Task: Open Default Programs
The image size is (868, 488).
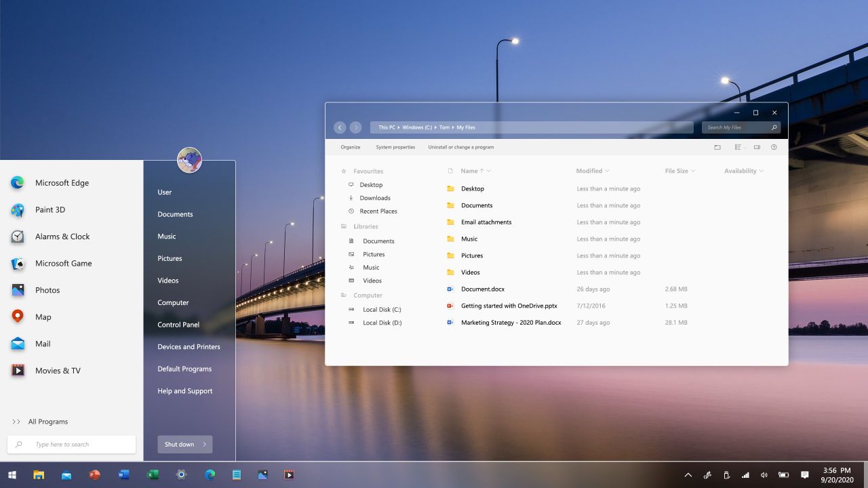Action: tap(184, 369)
